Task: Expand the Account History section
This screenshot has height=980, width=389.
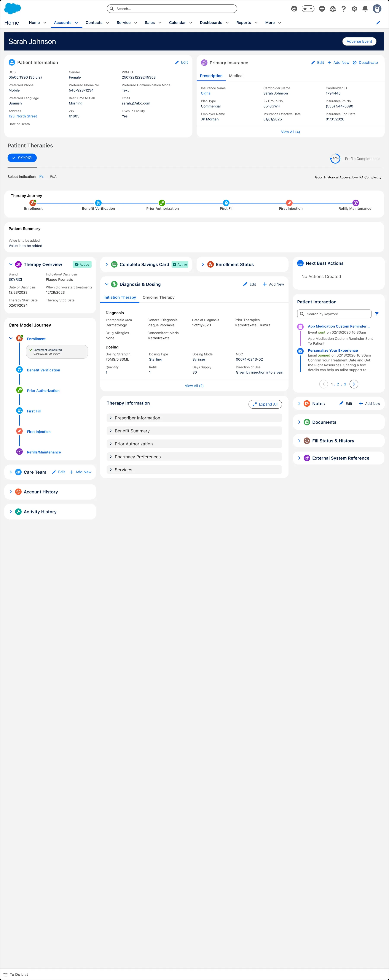Action: pyautogui.click(x=11, y=492)
